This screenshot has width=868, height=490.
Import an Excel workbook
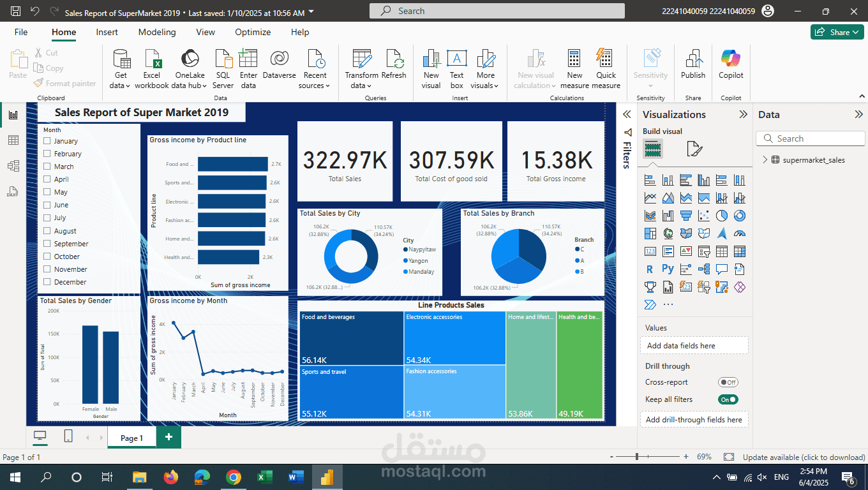[x=152, y=69]
